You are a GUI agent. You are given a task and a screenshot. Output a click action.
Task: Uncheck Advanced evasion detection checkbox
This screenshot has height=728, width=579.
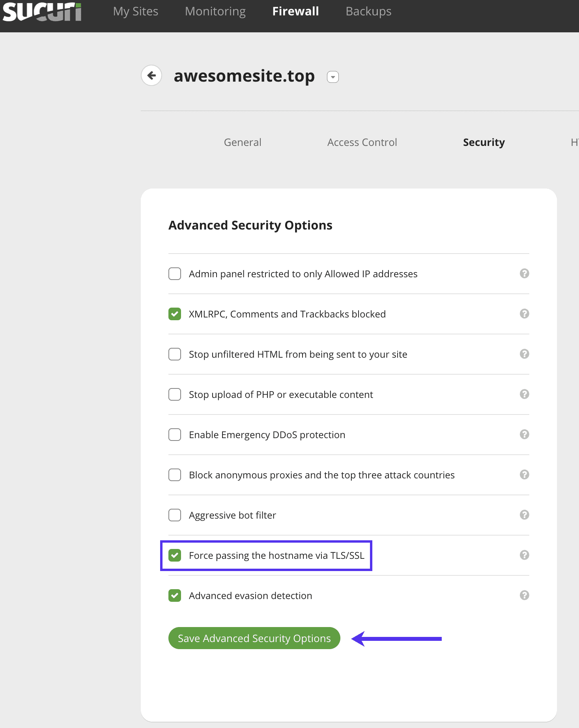pyautogui.click(x=175, y=595)
